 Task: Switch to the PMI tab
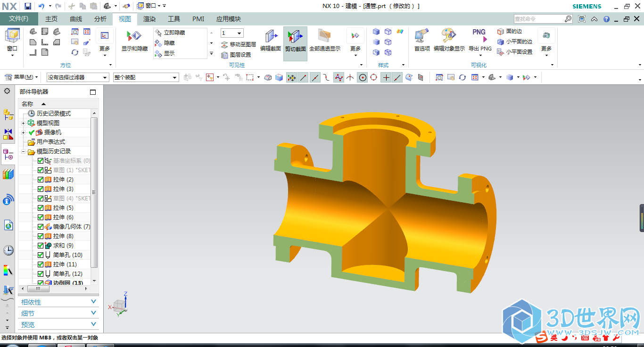pyautogui.click(x=198, y=19)
